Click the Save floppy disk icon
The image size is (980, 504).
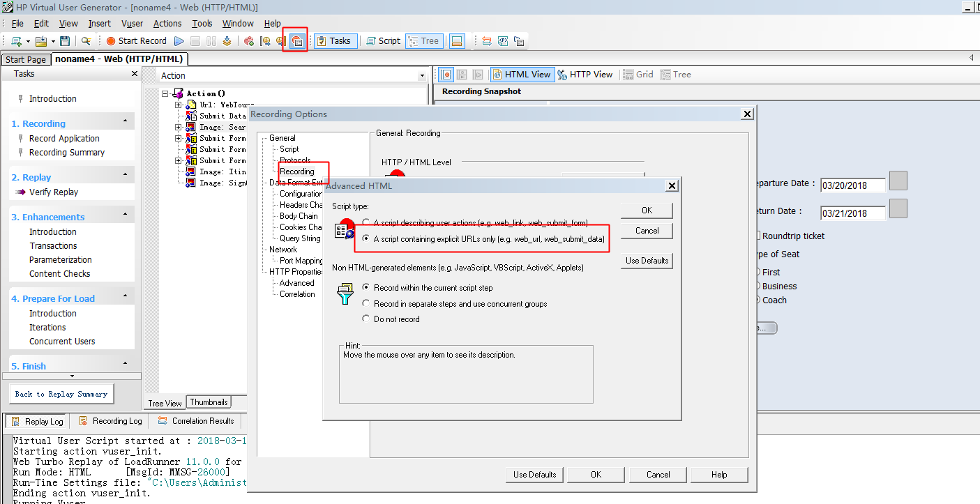[65, 41]
